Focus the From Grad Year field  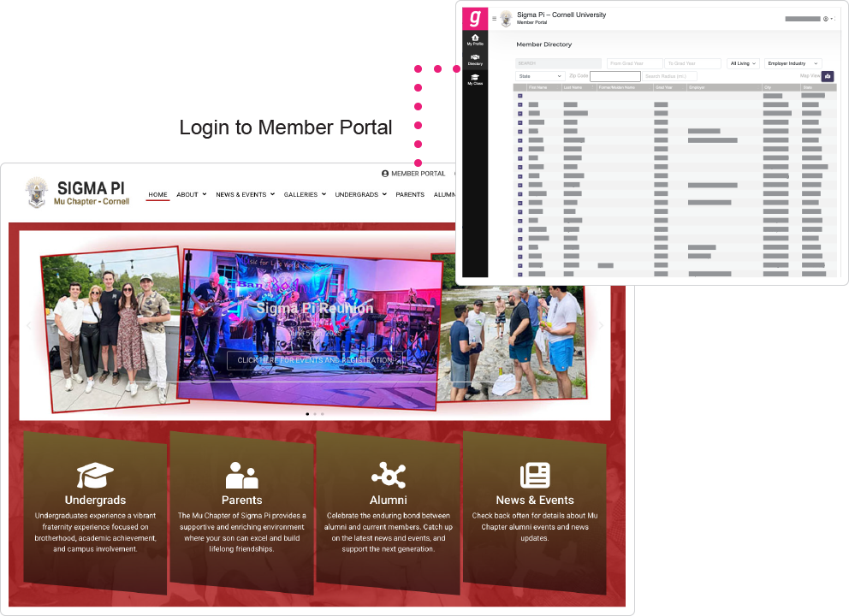coord(634,63)
